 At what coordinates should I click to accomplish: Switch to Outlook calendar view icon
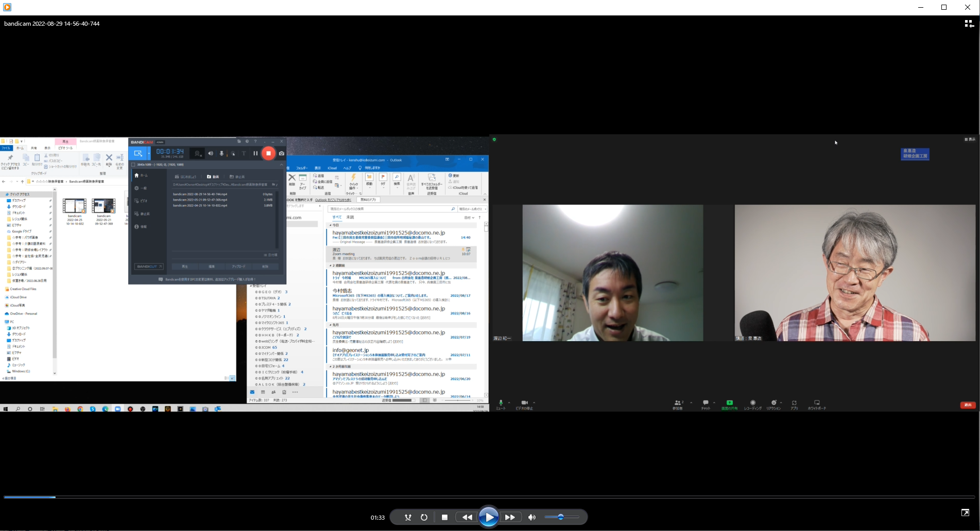(263, 392)
